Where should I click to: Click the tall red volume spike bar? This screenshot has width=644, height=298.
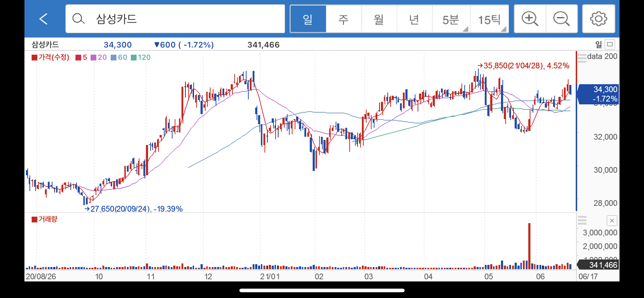(529, 246)
